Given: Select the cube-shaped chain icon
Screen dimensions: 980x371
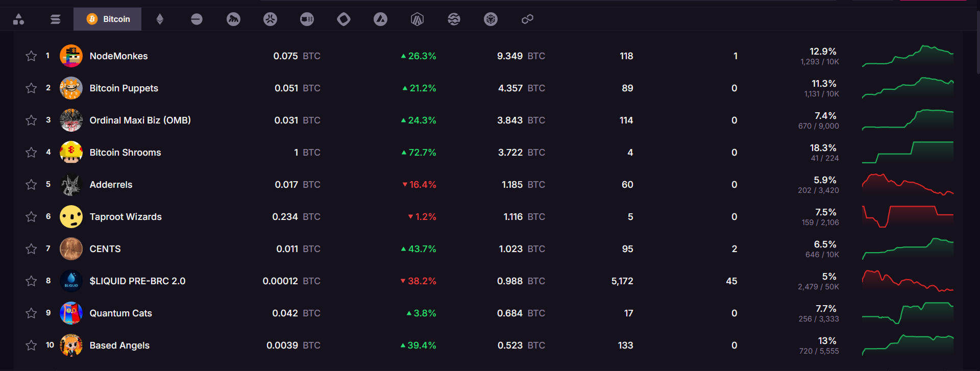Looking at the screenshot, I should [491, 19].
